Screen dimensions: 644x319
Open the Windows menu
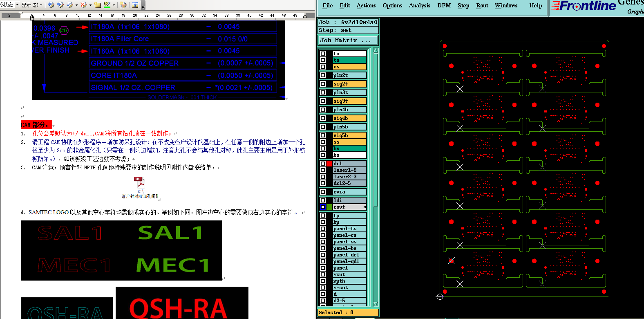(506, 6)
